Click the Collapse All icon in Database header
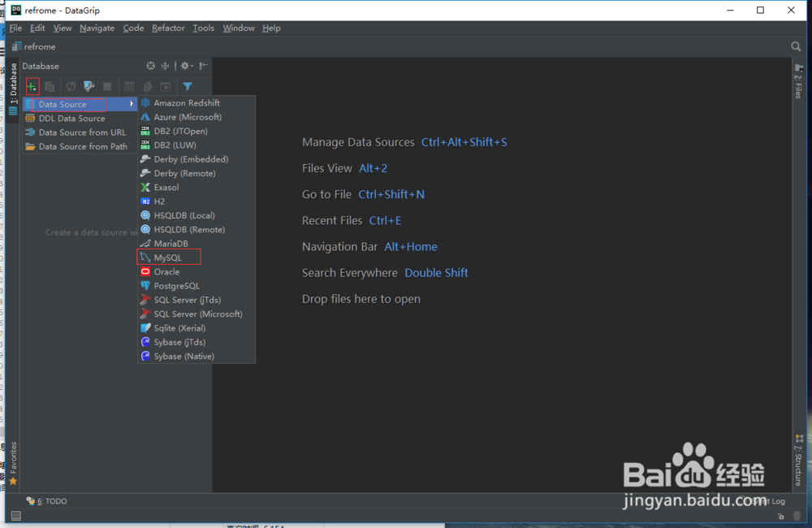812x528 pixels. click(165, 66)
